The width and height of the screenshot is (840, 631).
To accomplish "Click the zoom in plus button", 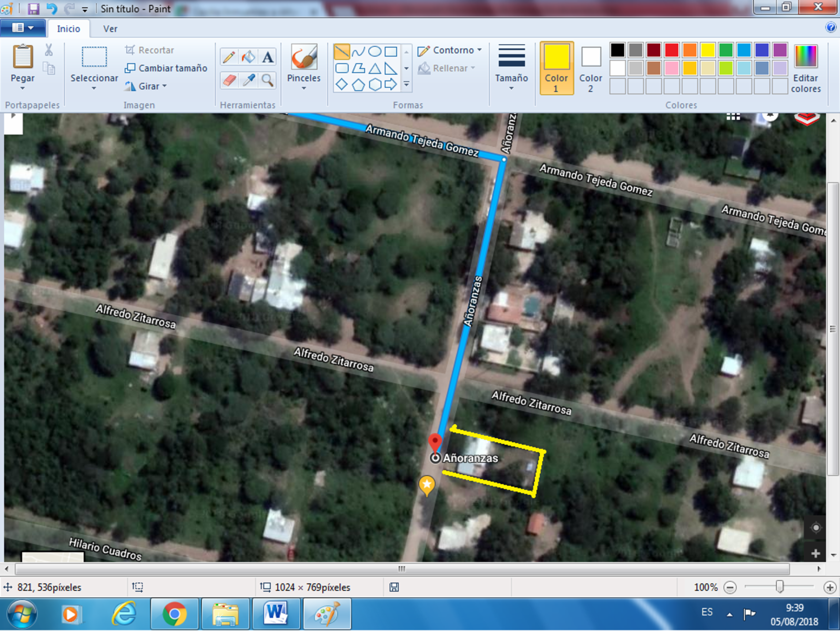I will point(829,587).
